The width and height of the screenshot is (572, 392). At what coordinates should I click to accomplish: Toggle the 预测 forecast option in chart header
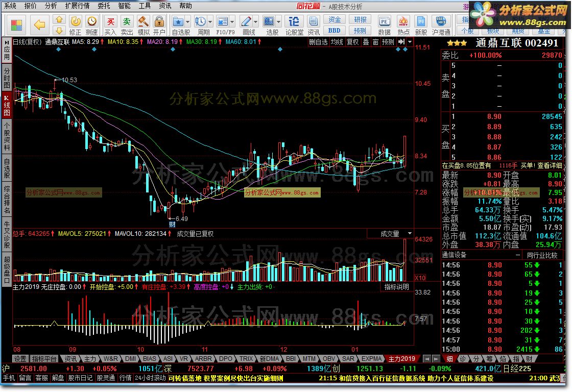(x=388, y=42)
